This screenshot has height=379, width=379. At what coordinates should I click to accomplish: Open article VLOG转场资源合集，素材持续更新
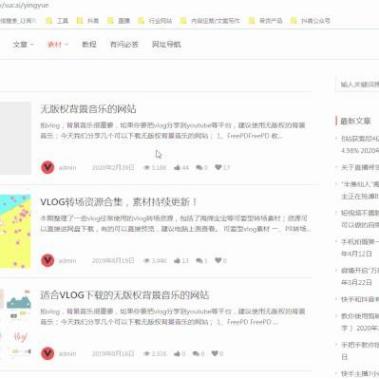pyautogui.click(x=119, y=202)
